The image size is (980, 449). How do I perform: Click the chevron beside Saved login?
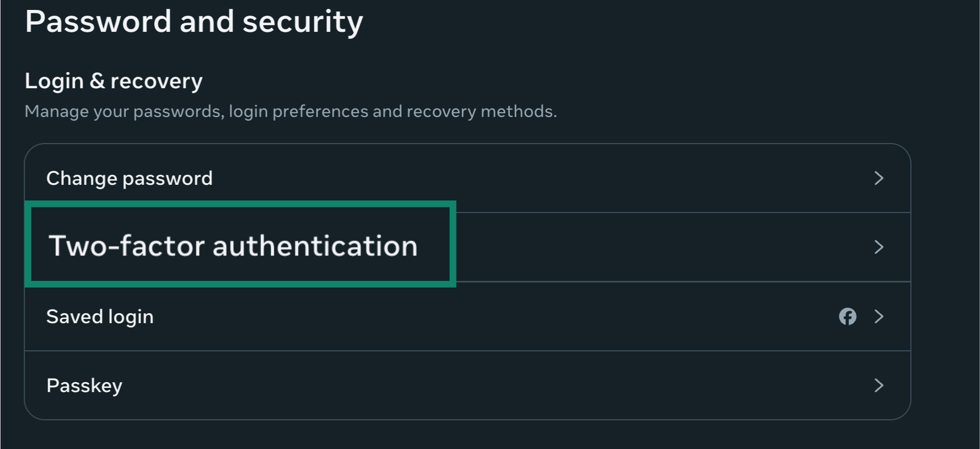point(879,316)
